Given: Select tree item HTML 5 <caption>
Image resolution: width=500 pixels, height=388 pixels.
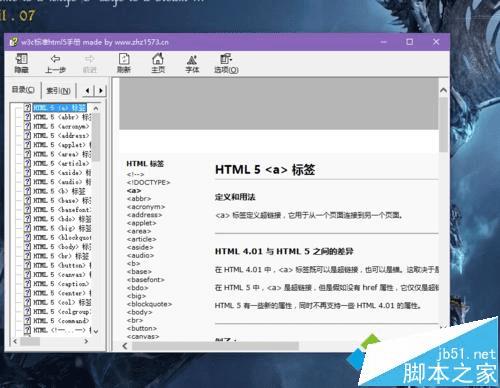Looking at the screenshot, I should pyautogui.click(x=61, y=284).
